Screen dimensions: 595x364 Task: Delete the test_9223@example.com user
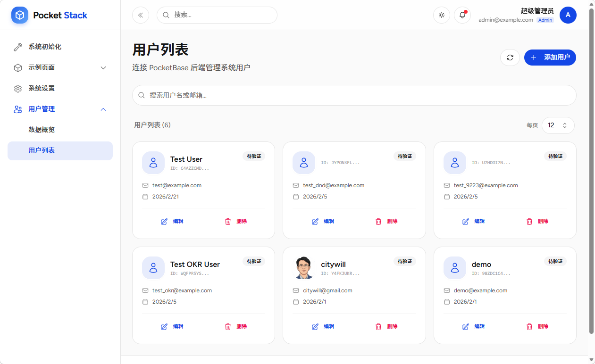click(537, 221)
